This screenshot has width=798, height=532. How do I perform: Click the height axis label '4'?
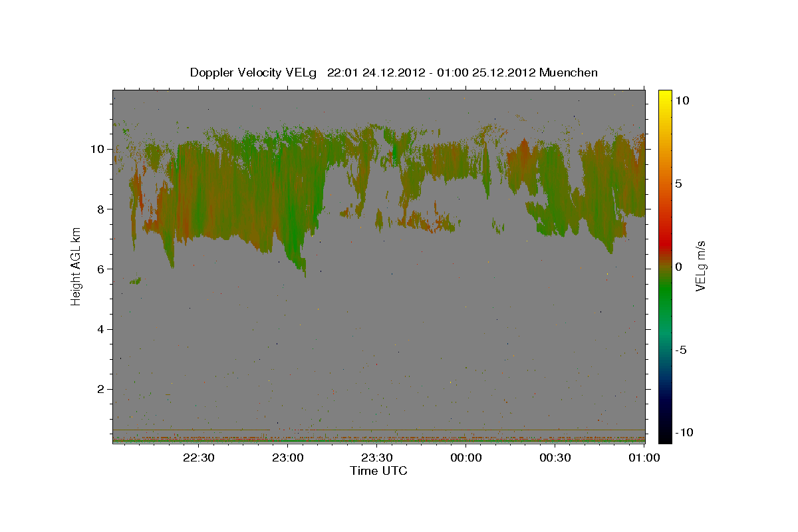102,329
